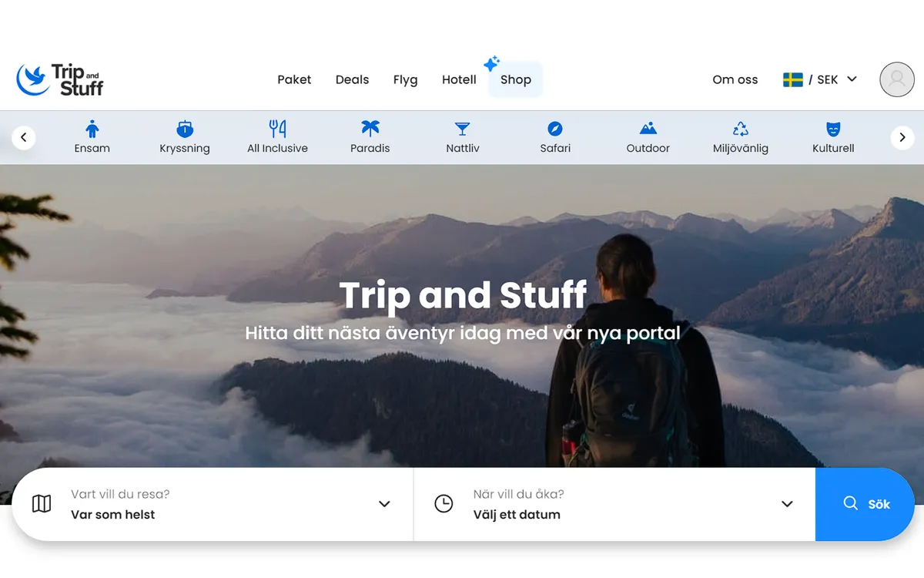Viewport: 924px width, 578px height.
Task: Expand the SEK currency dropdown chevron
Action: (x=852, y=79)
